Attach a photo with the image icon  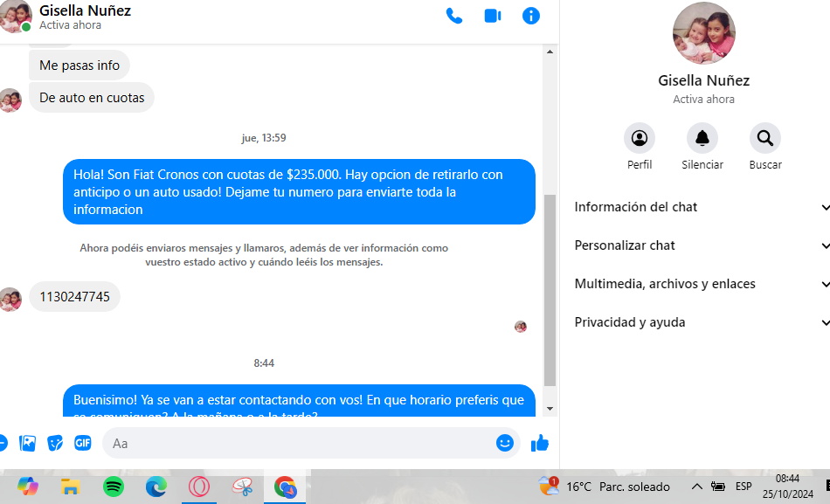[28, 443]
